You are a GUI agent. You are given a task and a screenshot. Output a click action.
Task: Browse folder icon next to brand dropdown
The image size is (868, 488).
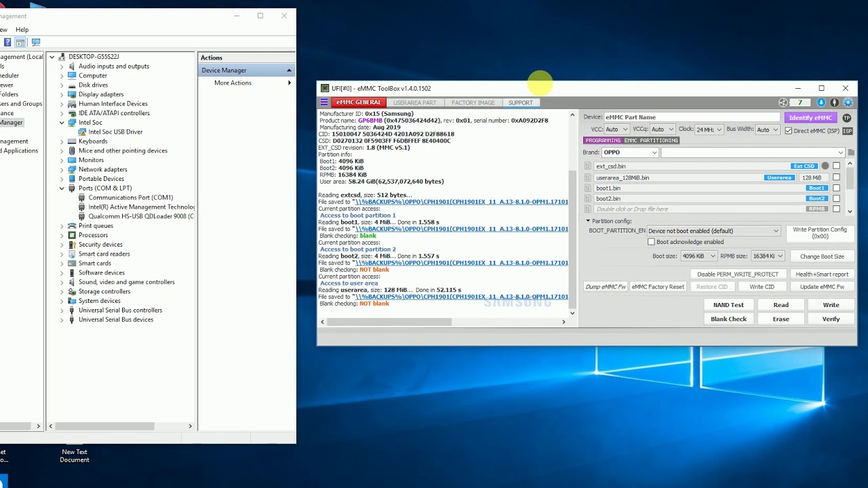click(x=851, y=152)
